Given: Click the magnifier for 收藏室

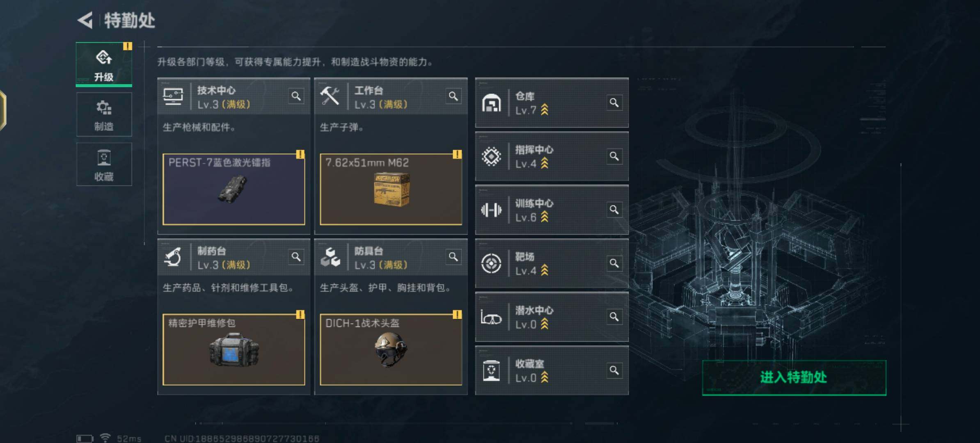Looking at the screenshot, I should click(614, 370).
